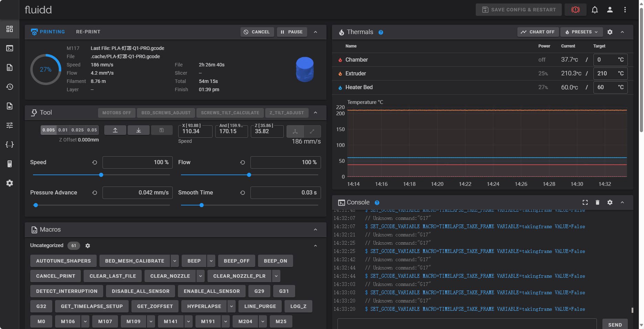This screenshot has width=644, height=329.
Task: Click the Speed slider handle
Action: [x=101, y=175]
